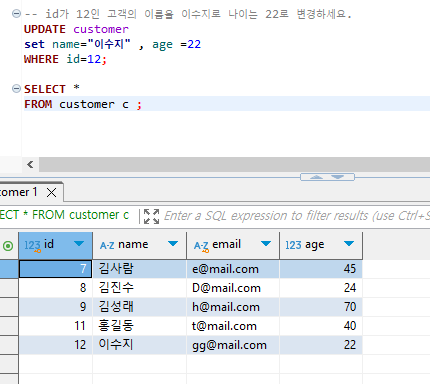Select the email cell D@mail.com

(x=233, y=288)
